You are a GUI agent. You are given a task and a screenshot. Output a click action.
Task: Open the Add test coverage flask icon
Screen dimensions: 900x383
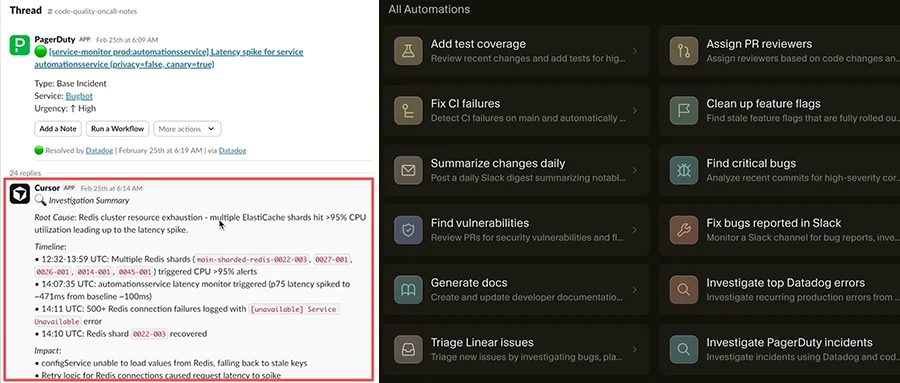[x=408, y=51]
